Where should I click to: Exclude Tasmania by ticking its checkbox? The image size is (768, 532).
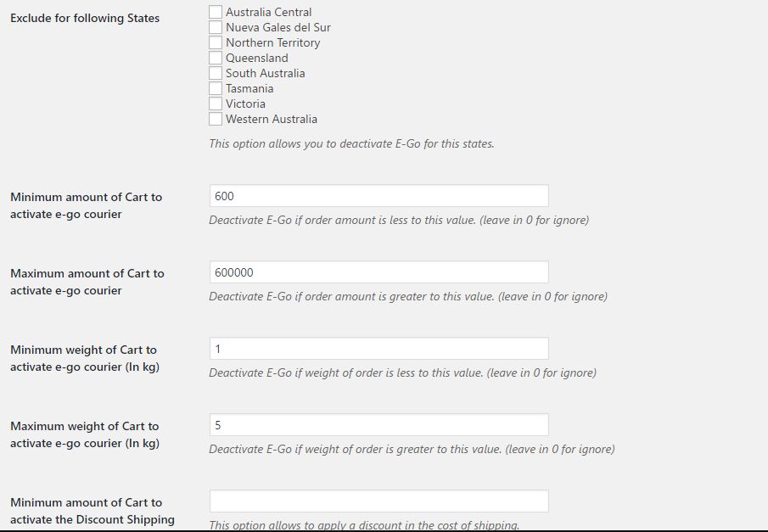coord(216,88)
